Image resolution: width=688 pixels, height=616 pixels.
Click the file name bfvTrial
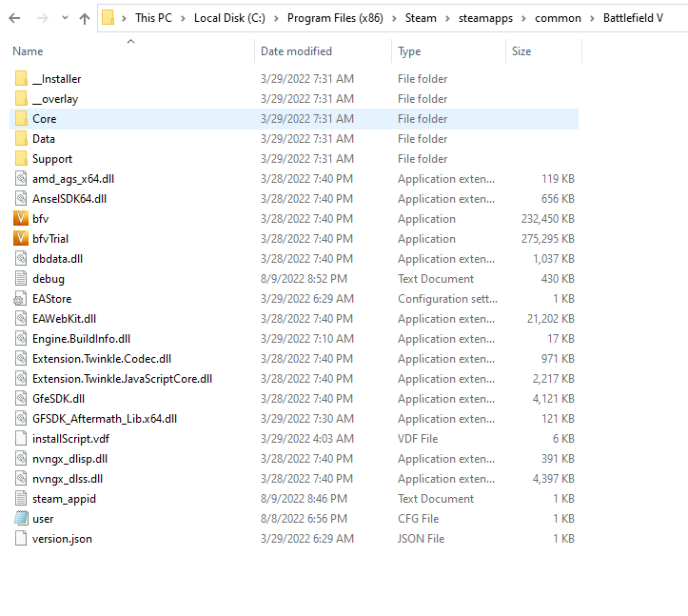50,238
